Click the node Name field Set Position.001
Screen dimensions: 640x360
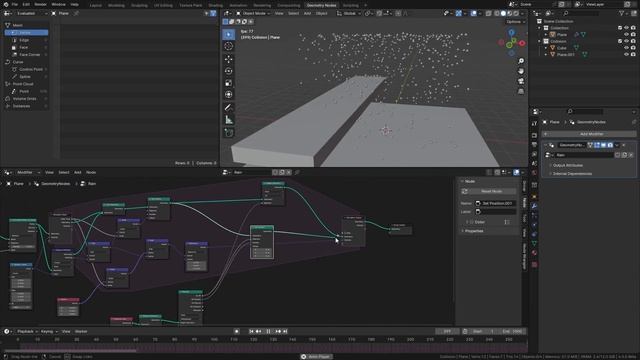496,203
